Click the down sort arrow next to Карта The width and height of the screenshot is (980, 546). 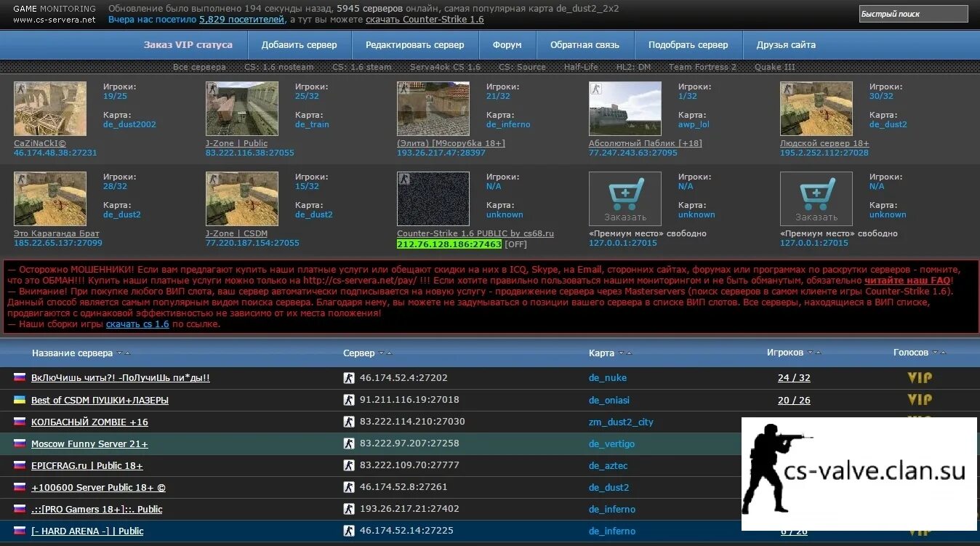[x=621, y=353]
